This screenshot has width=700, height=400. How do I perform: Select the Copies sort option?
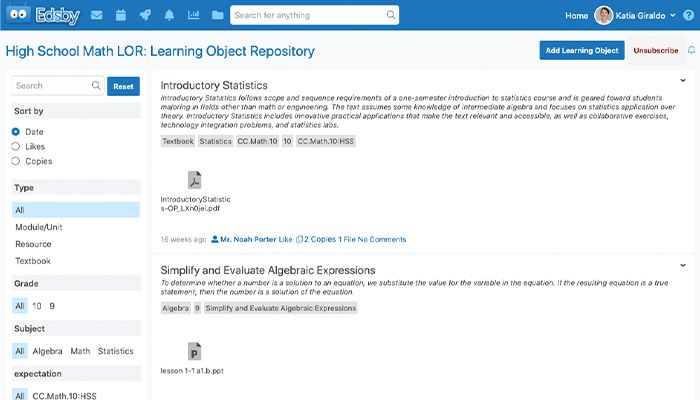[x=16, y=161]
